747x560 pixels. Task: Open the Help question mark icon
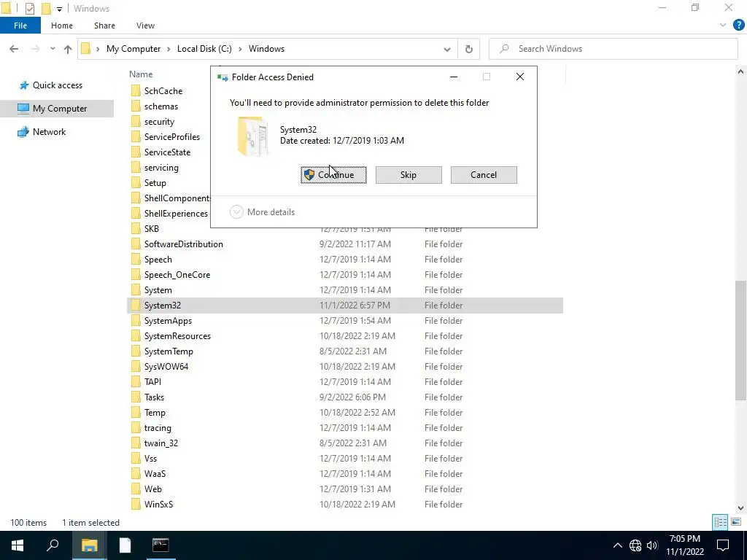738,26
